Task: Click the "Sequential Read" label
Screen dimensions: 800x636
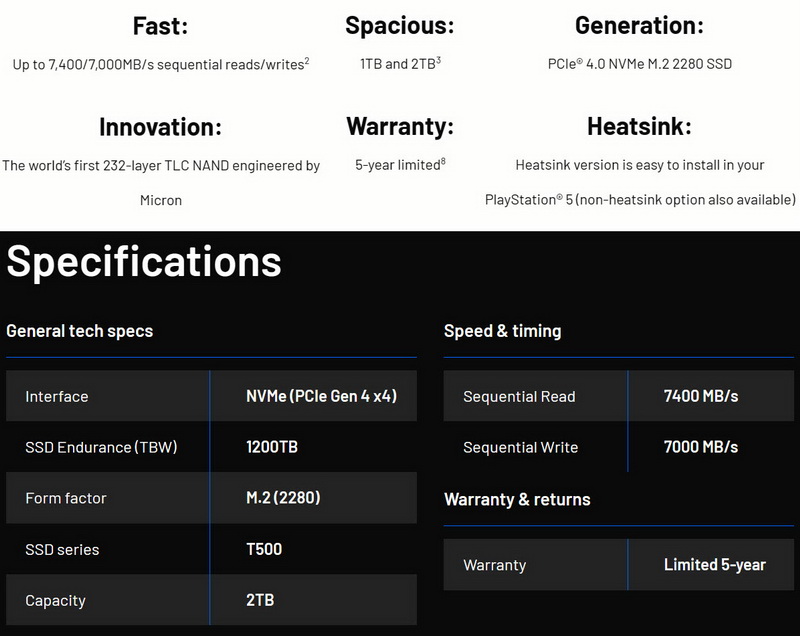Action: tap(519, 396)
